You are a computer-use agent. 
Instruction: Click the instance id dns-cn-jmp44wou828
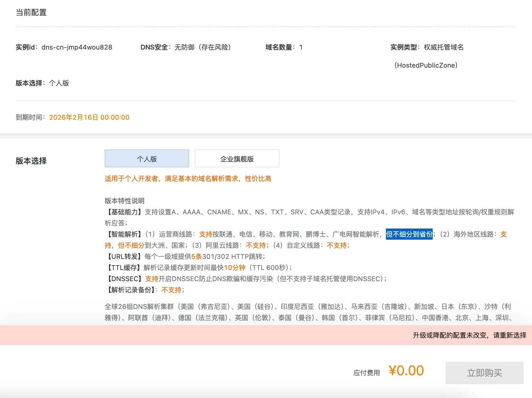click(x=77, y=47)
